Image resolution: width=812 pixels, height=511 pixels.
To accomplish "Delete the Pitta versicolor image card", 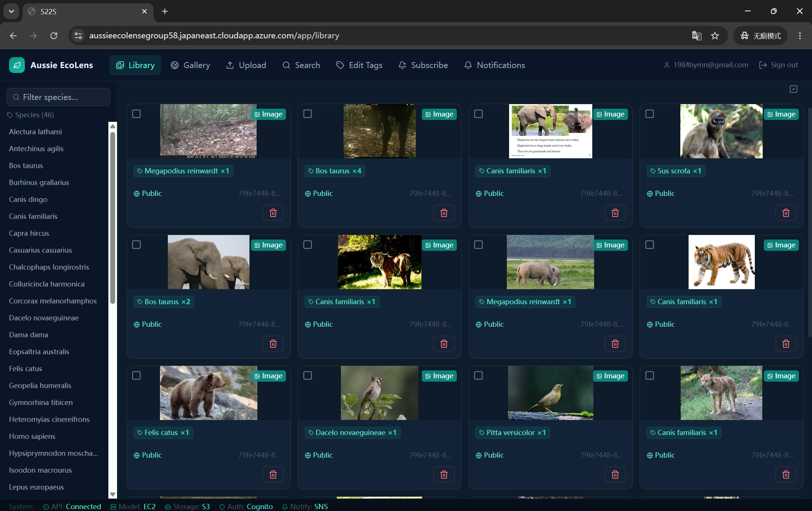I will click(x=615, y=475).
